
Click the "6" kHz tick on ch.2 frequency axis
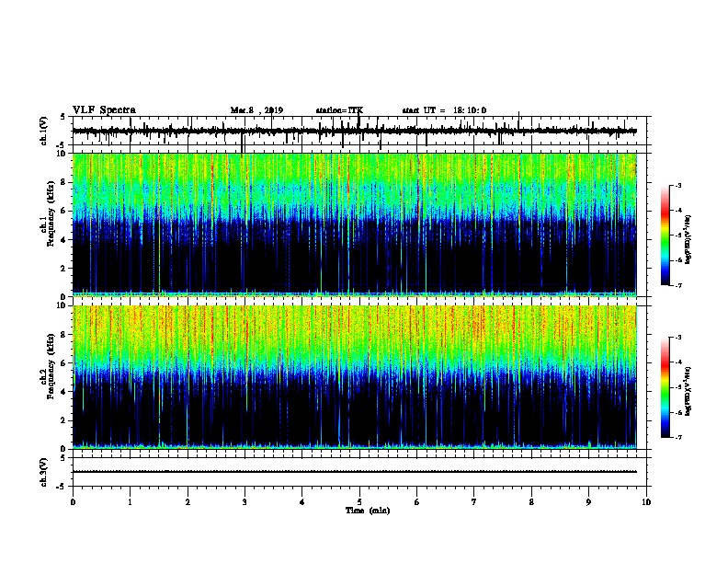point(65,363)
